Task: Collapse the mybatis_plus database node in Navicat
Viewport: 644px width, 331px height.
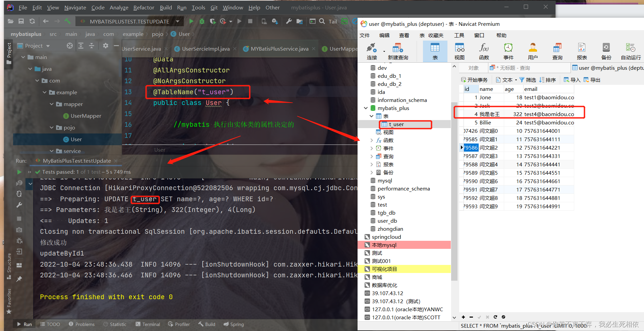Action: click(366, 108)
